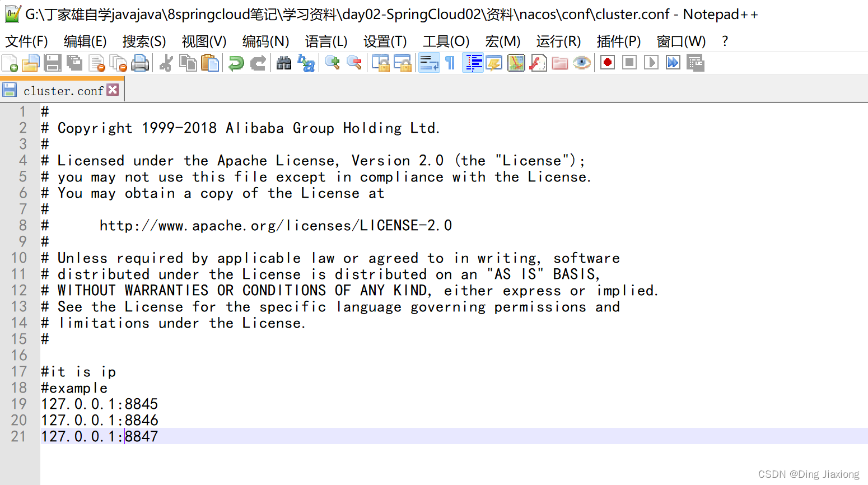Place cursor on the 127.0.0.1:8846 line

[x=100, y=421]
